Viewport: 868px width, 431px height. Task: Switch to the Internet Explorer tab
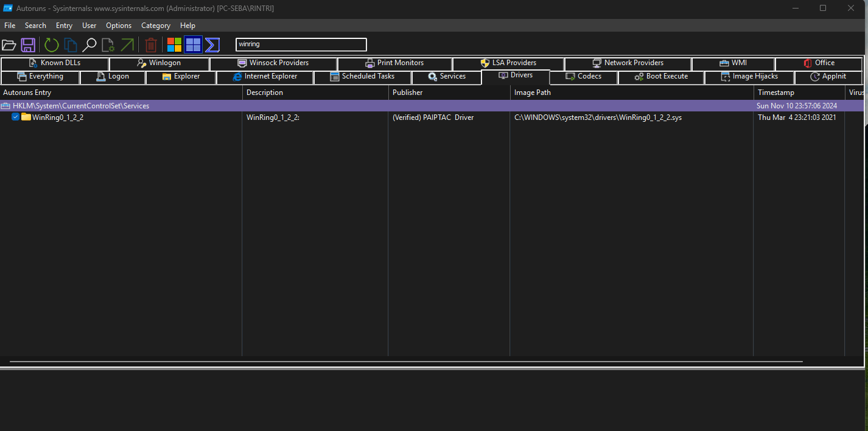point(265,77)
